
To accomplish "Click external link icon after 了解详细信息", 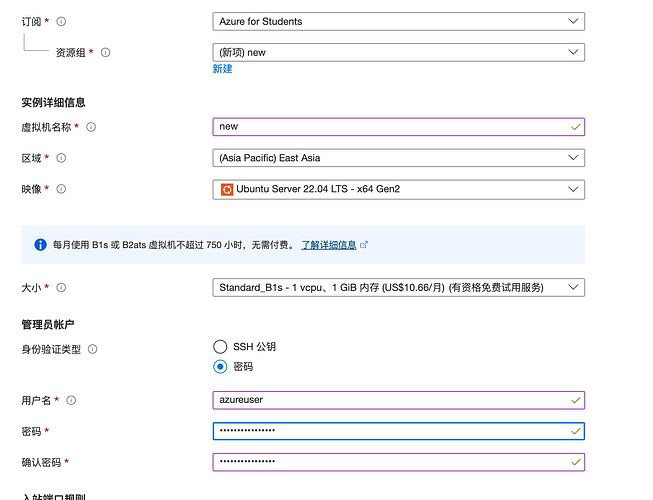I will point(364,245).
